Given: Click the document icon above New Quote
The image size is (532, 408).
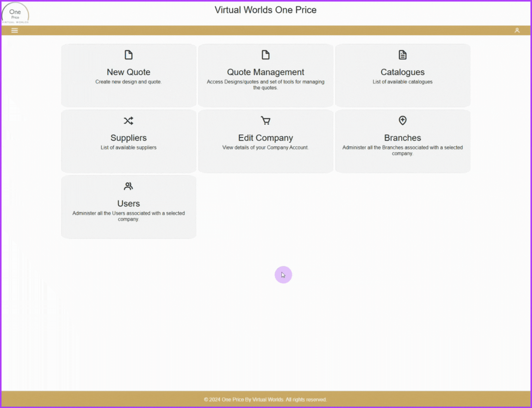Looking at the screenshot, I should pos(128,55).
